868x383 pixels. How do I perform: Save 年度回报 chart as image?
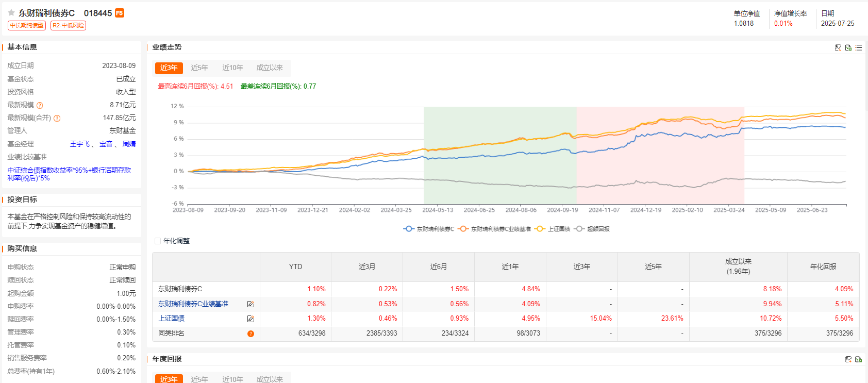(x=848, y=359)
